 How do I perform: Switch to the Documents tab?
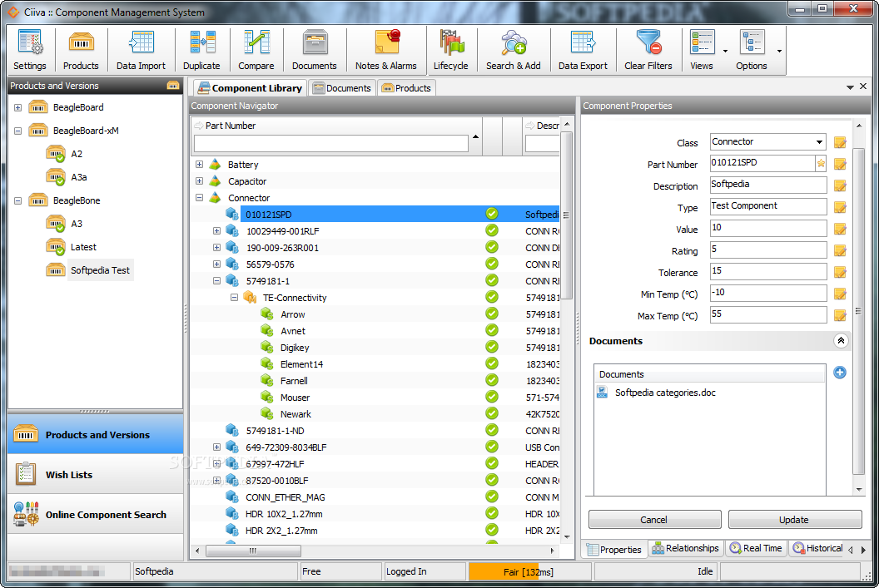coord(342,88)
